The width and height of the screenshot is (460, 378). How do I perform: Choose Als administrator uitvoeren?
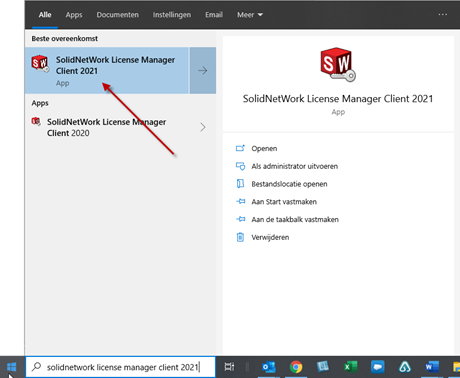(x=295, y=166)
